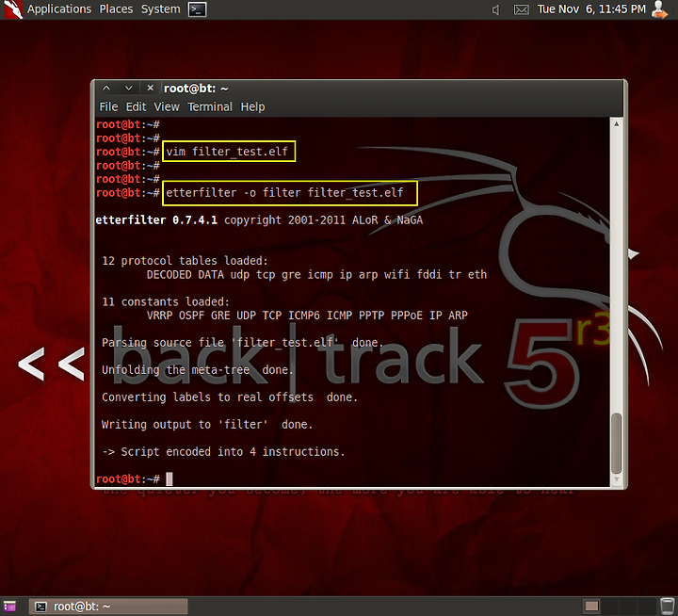Click 'Converting labels to real offsets' line

pyautogui.click(x=230, y=397)
